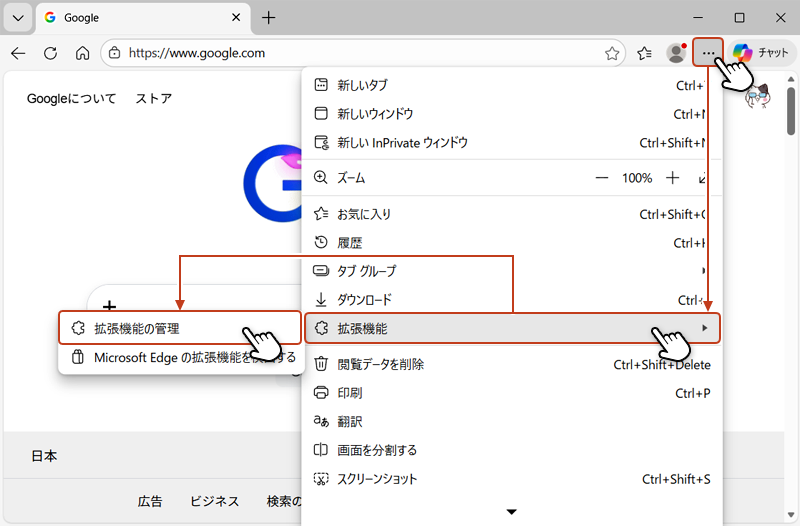Open 広告 footer link

(150, 502)
